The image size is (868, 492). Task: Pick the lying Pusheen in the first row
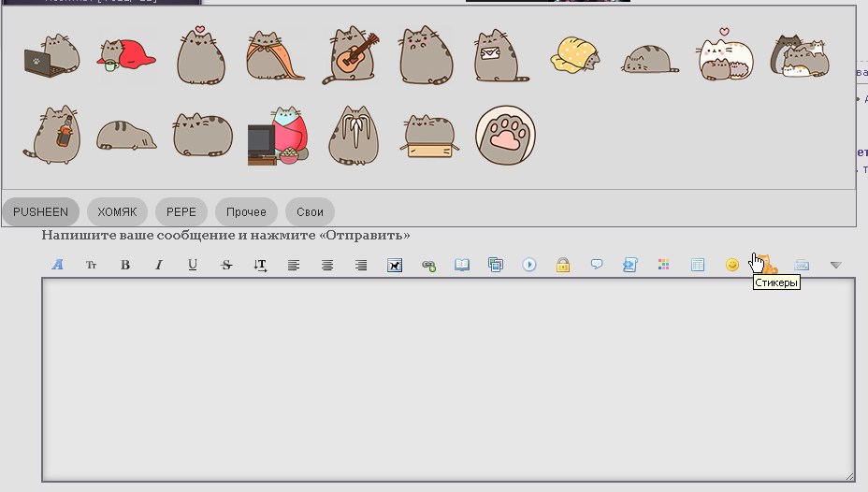(x=650, y=59)
